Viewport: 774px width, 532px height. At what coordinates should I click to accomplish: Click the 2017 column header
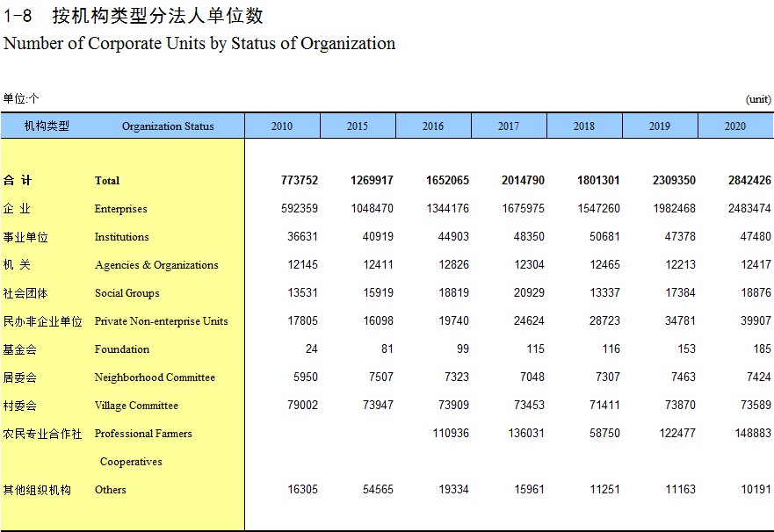[509, 126]
